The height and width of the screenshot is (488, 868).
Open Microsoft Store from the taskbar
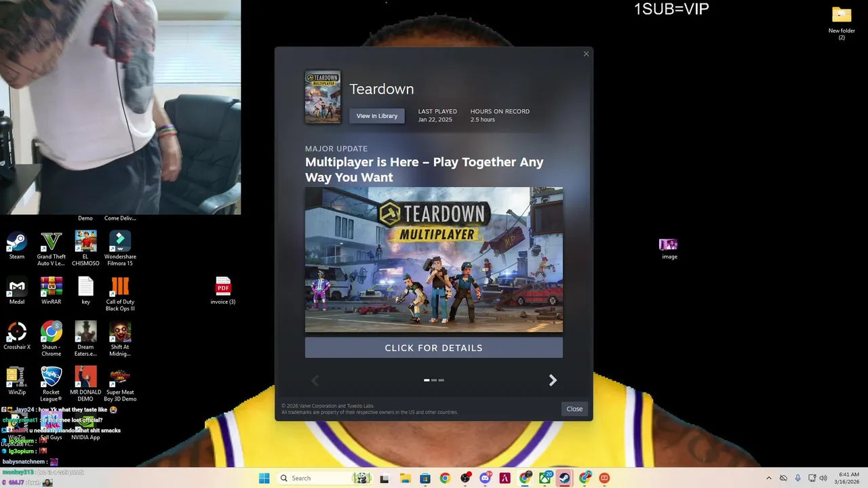coord(425,478)
